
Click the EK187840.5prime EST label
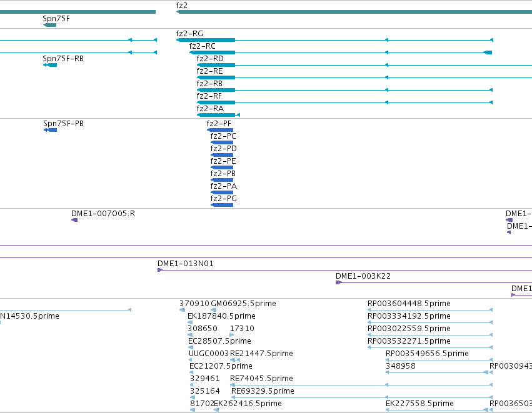click(221, 316)
